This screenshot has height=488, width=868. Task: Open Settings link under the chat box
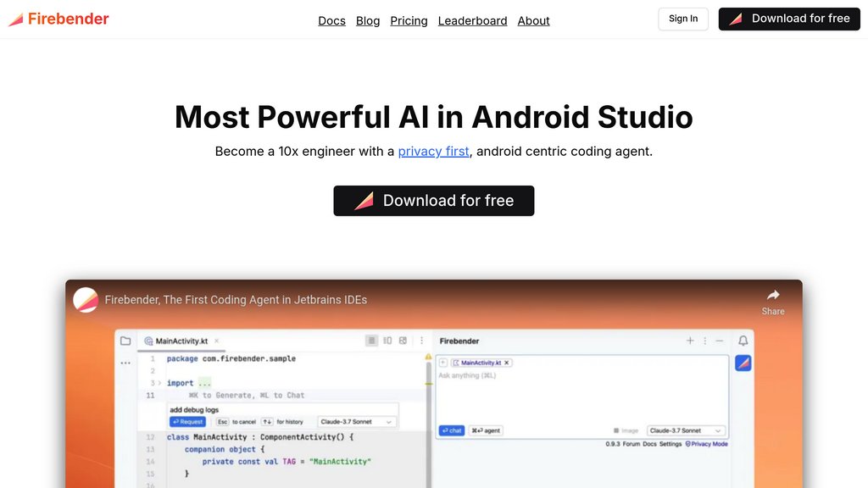point(670,444)
